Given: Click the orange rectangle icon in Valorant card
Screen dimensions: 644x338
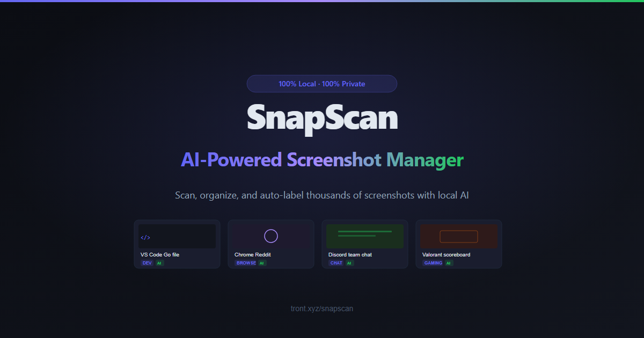Looking at the screenshot, I should point(459,236).
